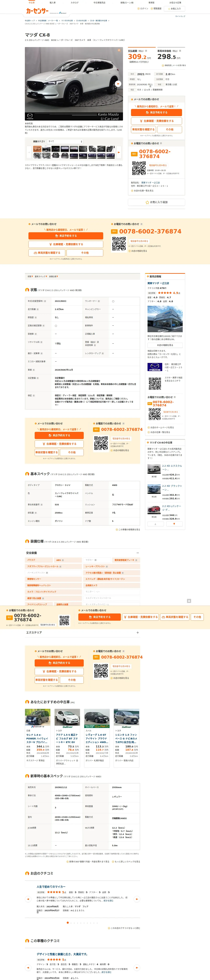Click the next arrow on the main car photo

click(x=118, y=84)
